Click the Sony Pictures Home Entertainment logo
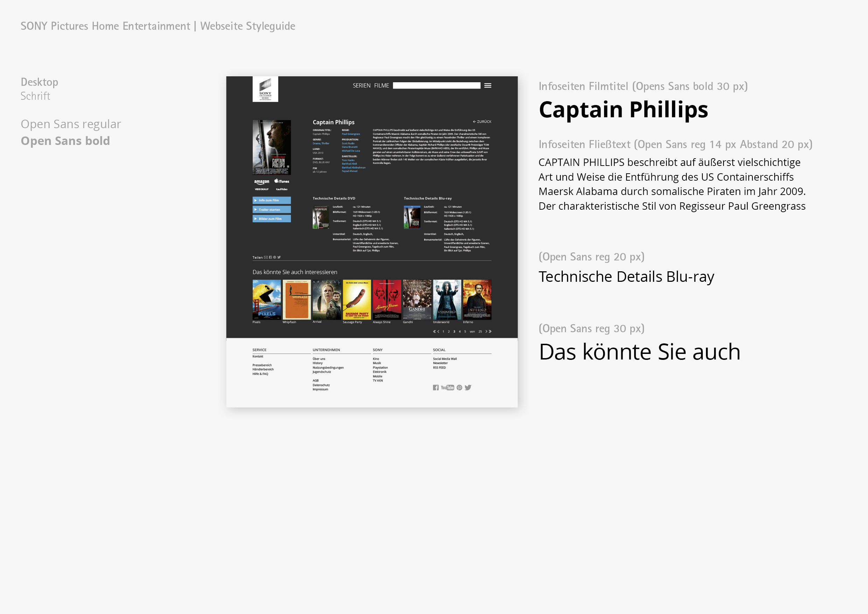Viewport: 868px width, 614px height. [265, 89]
